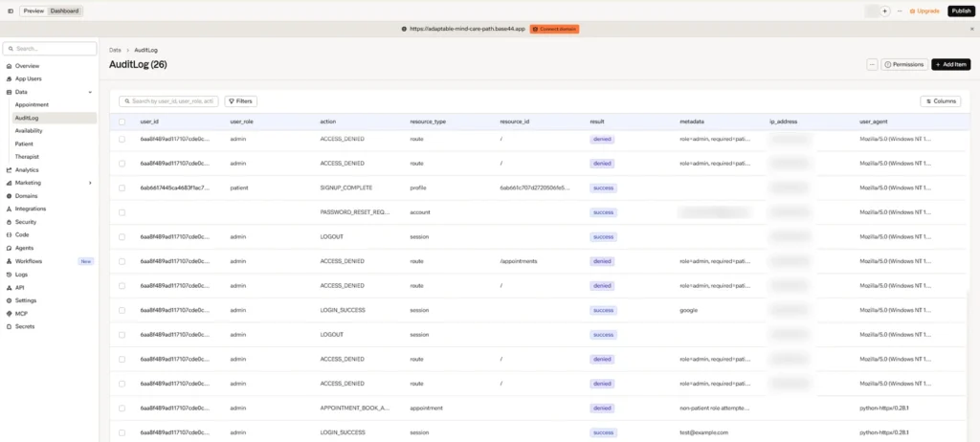Screen dimensions: 980x442
Task: Click the Add Item button
Action: point(951,64)
